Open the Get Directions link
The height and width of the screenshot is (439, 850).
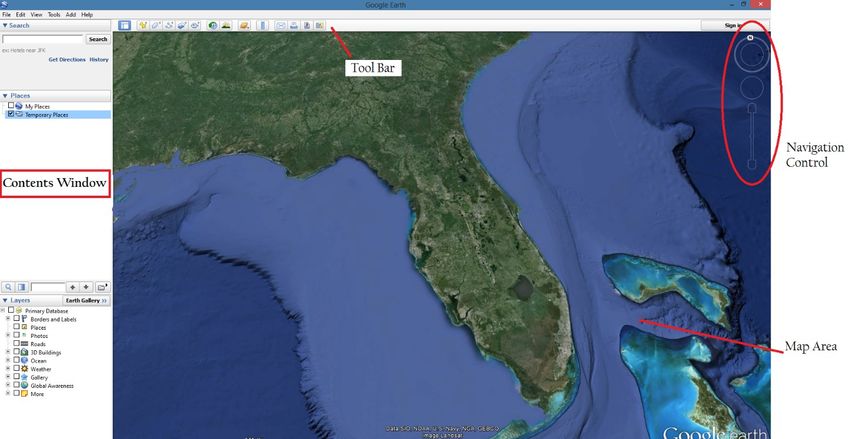(67, 60)
